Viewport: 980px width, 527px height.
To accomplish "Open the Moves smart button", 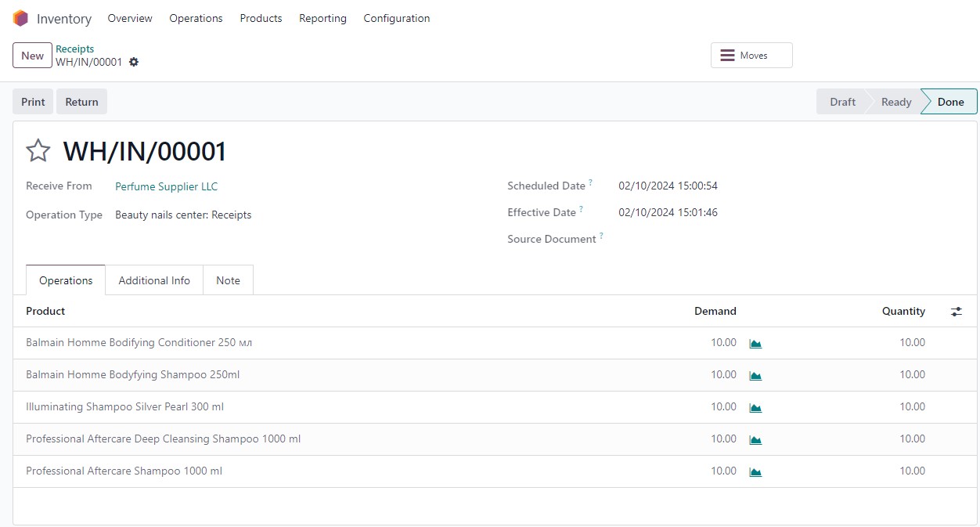I will (751, 55).
